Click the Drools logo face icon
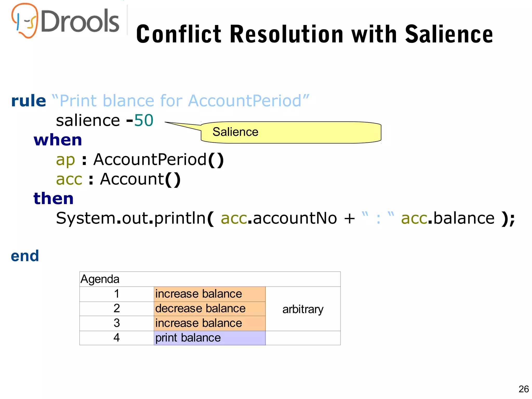Image resolution: width=532 pixels, height=399 pixels. click(25, 20)
